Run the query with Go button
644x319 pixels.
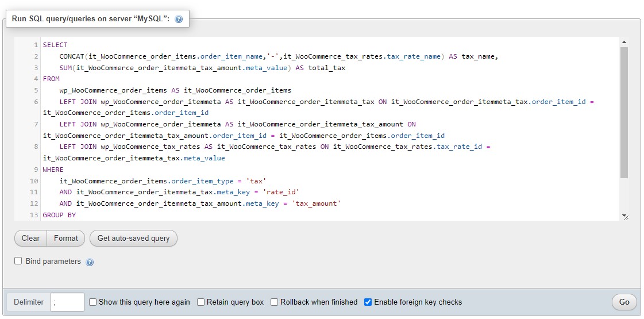click(624, 302)
